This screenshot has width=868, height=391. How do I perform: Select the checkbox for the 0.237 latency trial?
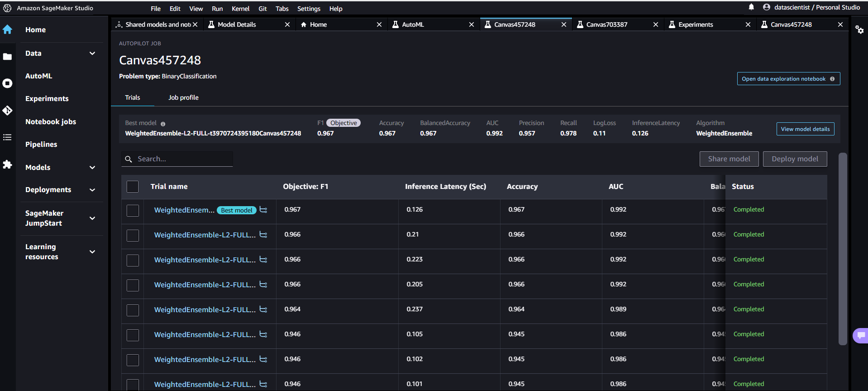click(x=133, y=310)
